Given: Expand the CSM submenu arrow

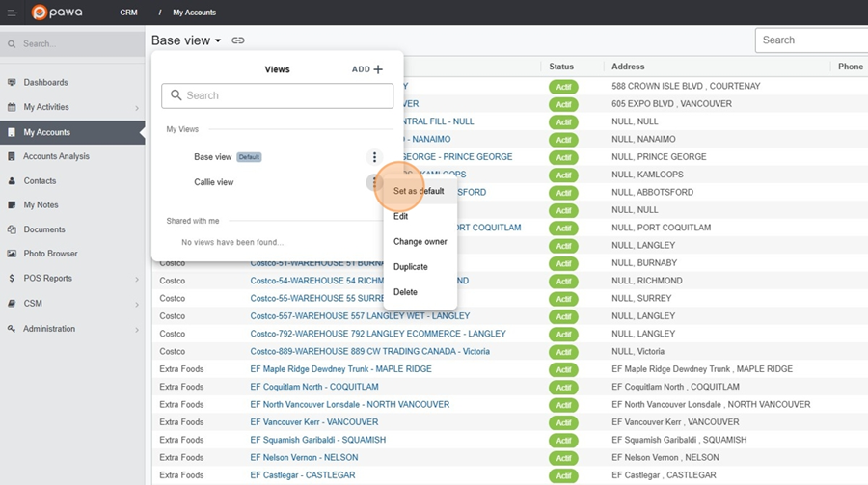Looking at the screenshot, I should (137, 304).
